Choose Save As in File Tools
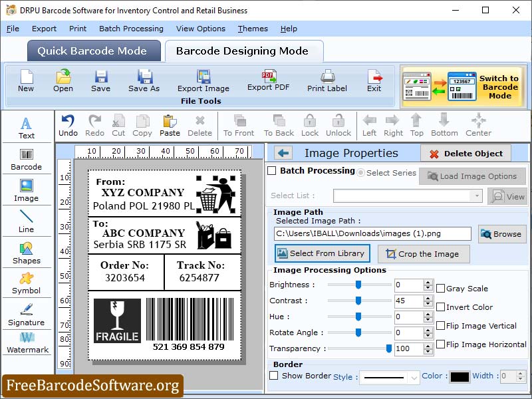Viewport: 532px width, 399px height. tap(144, 80)
